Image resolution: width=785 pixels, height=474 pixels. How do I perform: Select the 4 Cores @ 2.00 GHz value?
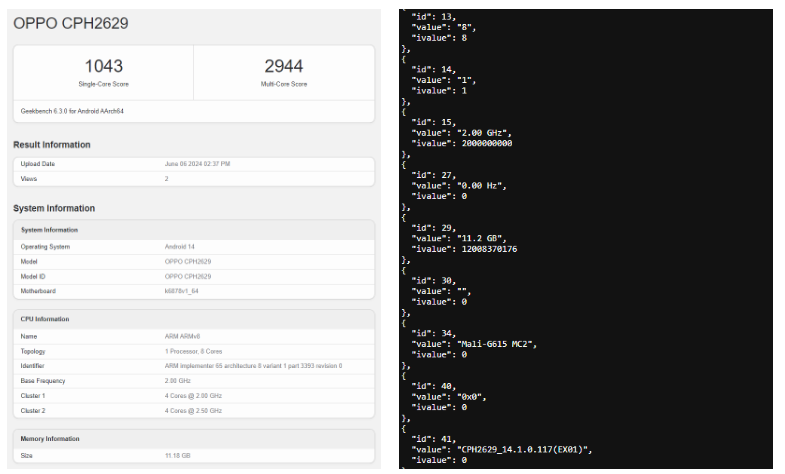193,396
